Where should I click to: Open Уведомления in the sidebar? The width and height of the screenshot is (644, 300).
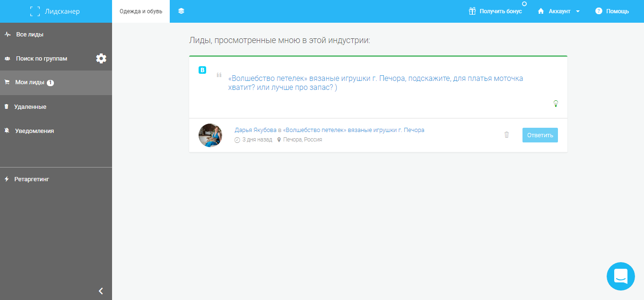point(34,131)
